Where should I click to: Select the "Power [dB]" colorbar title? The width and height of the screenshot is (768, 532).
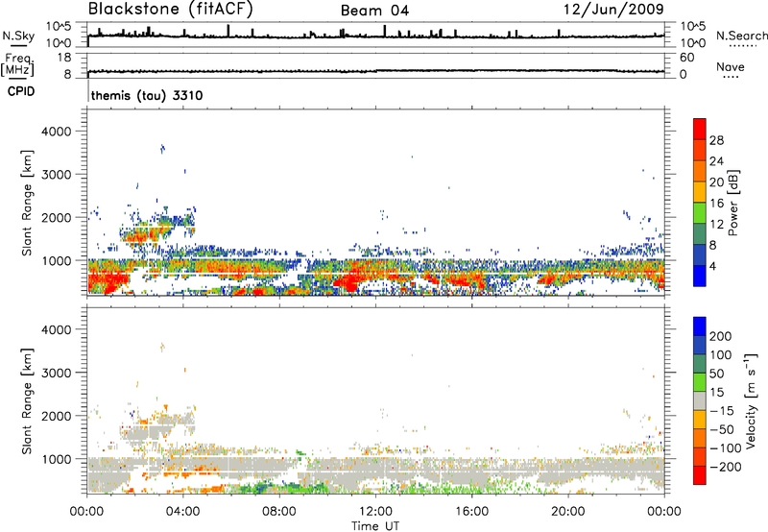click(x=733, y=203)
